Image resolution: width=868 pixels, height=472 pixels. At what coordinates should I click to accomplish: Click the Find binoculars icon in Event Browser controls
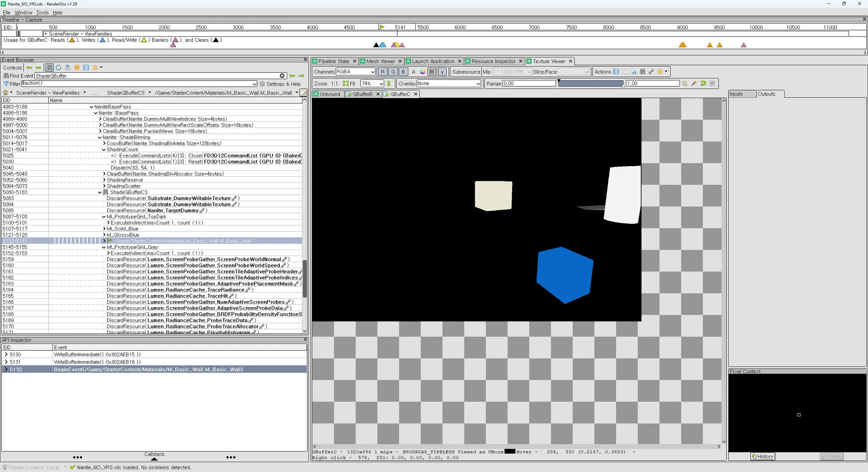[x=50, y=67]
